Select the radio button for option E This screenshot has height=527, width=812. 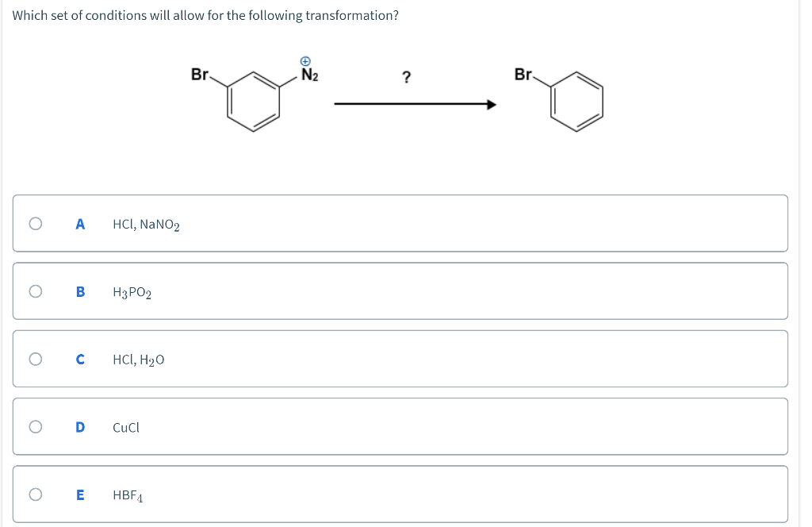(x=35, y=494)
